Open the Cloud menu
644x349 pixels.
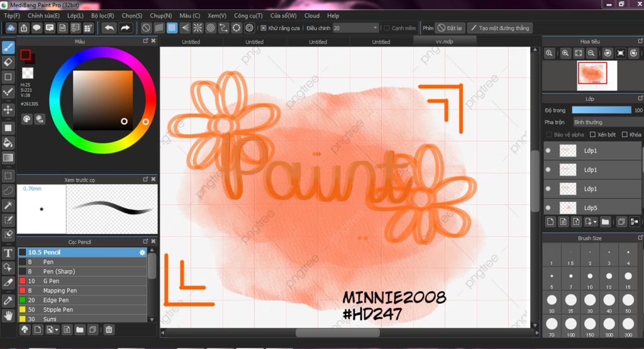point(312,16)
